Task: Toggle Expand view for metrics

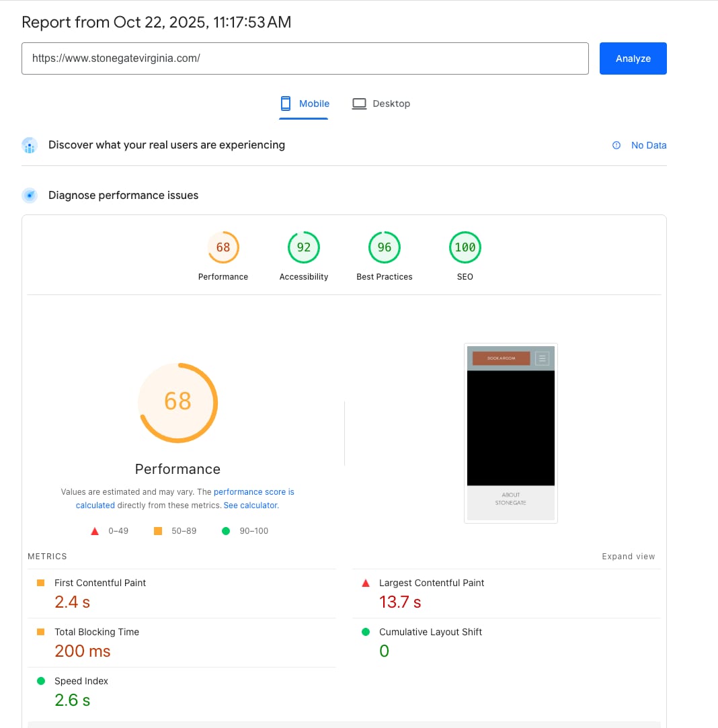Action: (628, 557)
